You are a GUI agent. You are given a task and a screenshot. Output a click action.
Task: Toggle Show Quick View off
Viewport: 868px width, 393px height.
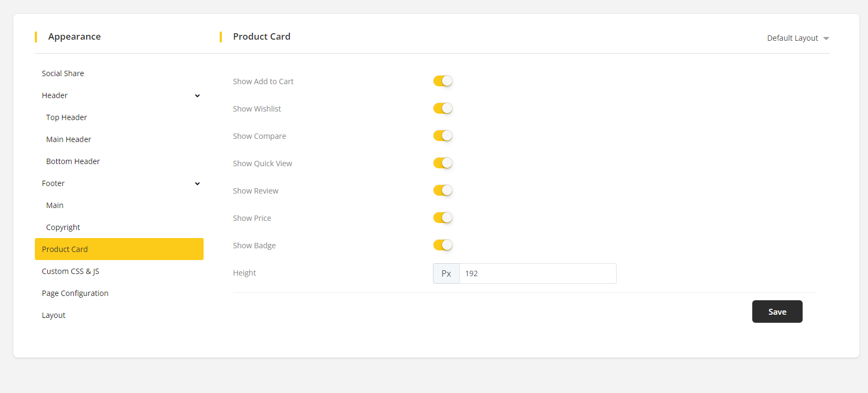(443, 163)
